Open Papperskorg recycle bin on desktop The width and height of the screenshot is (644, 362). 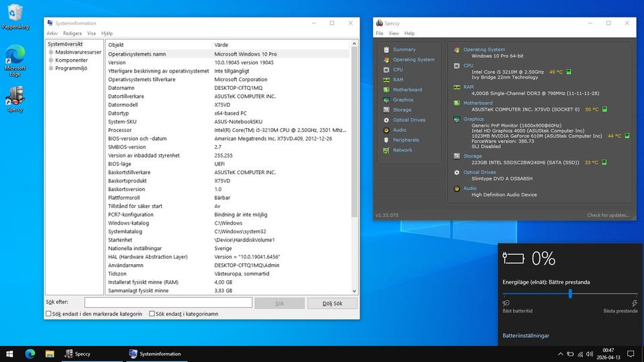coord(15,16)
